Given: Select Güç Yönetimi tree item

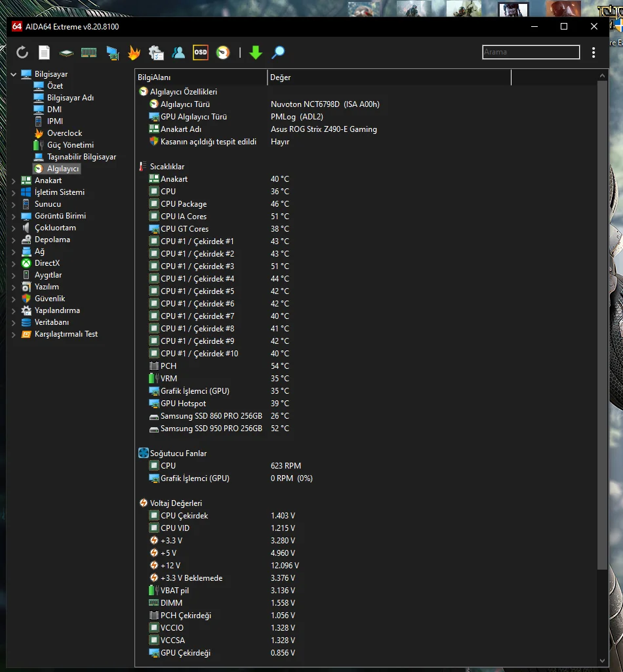Looking at the screenshot, I should point(70,145).
